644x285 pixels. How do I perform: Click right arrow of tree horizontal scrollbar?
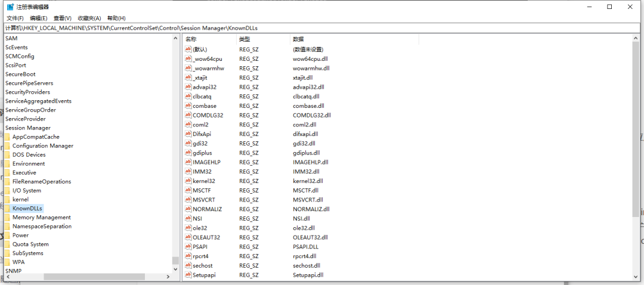pos(168,277)
